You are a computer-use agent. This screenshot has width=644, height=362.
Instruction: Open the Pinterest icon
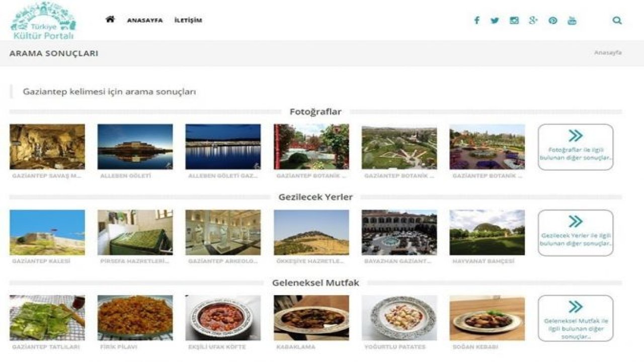[552, 21]
